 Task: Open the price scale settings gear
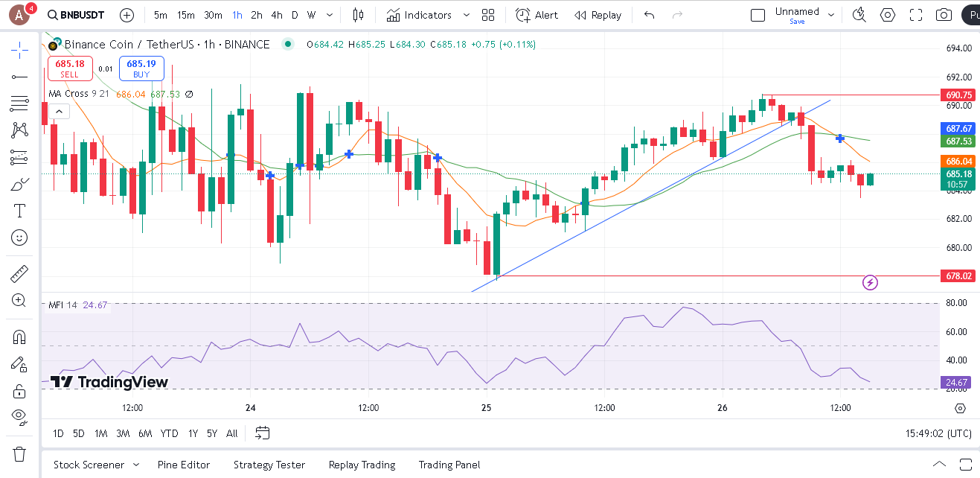pyautogui.click(x=960, y=408)
